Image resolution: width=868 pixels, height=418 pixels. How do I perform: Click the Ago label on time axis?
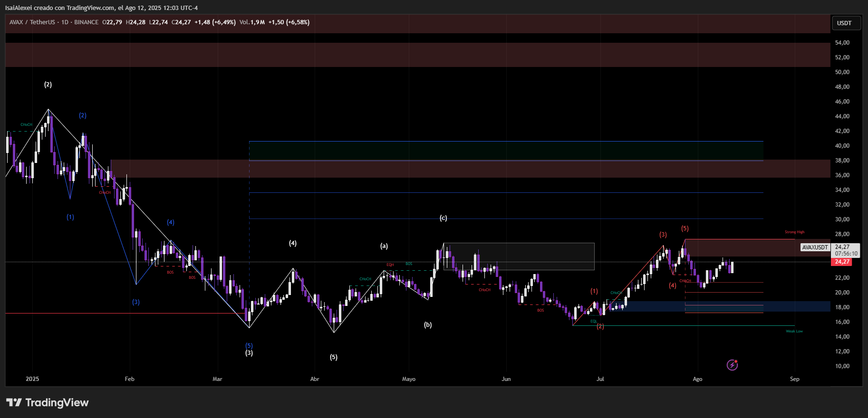pyautogui.click(x=697, y=379)
